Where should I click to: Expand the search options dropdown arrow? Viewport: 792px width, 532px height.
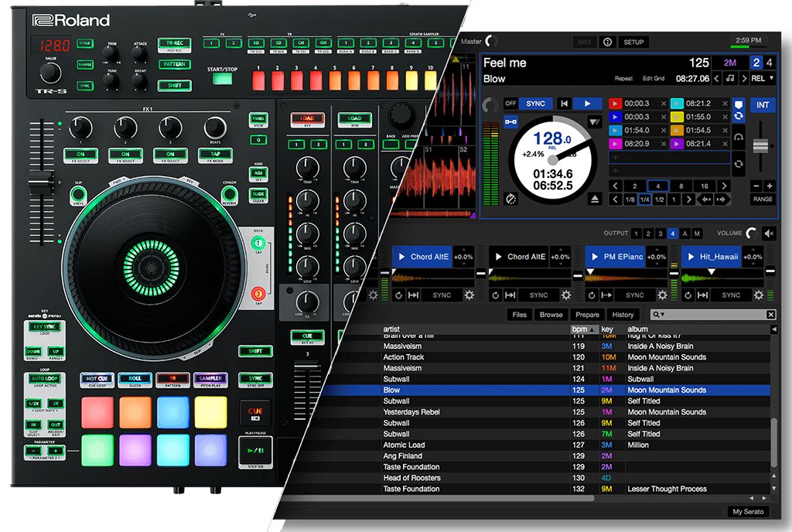(662, 315)
